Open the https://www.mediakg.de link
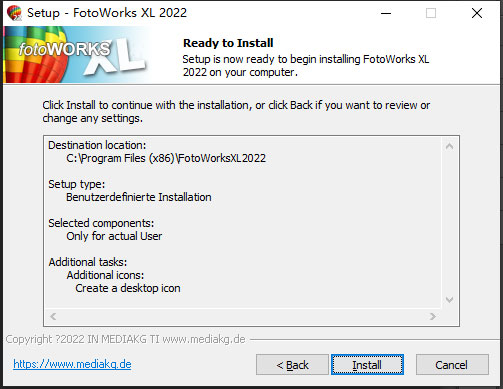Screen dimensions: 503x389 click(x=72, y=364)
